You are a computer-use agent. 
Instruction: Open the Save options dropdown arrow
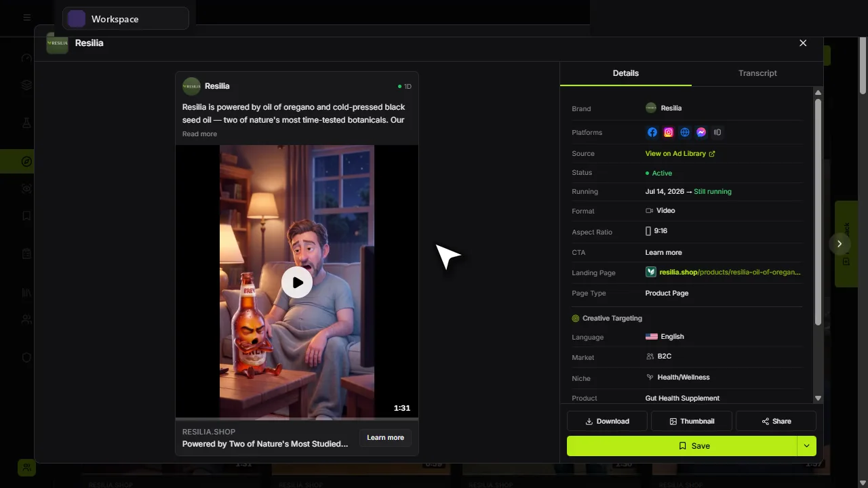click(806, 446)
